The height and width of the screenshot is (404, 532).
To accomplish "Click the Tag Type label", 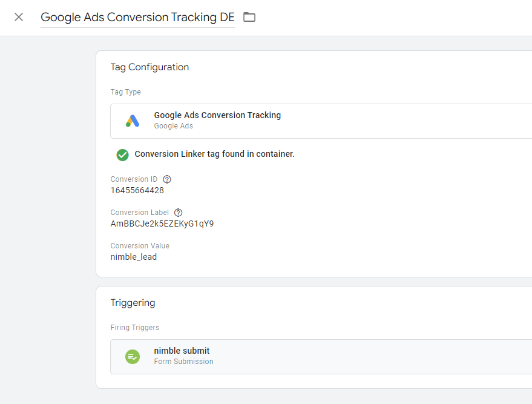I will pyautogui.click(x=125, y=92).
